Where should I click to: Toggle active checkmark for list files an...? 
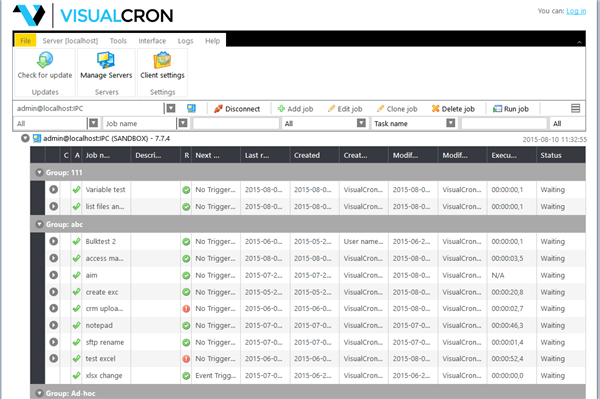click(77, 206)
